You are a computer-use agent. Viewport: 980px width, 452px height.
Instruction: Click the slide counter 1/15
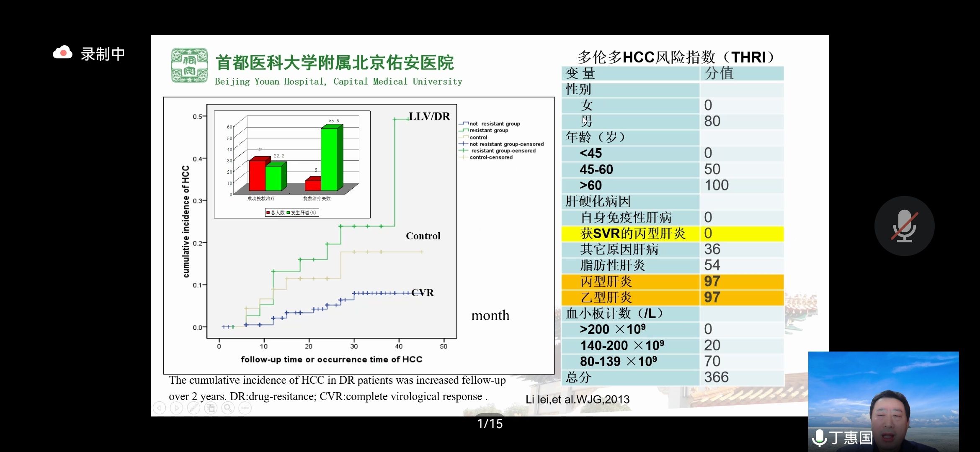pyautogui.click(x=490, y=424)
